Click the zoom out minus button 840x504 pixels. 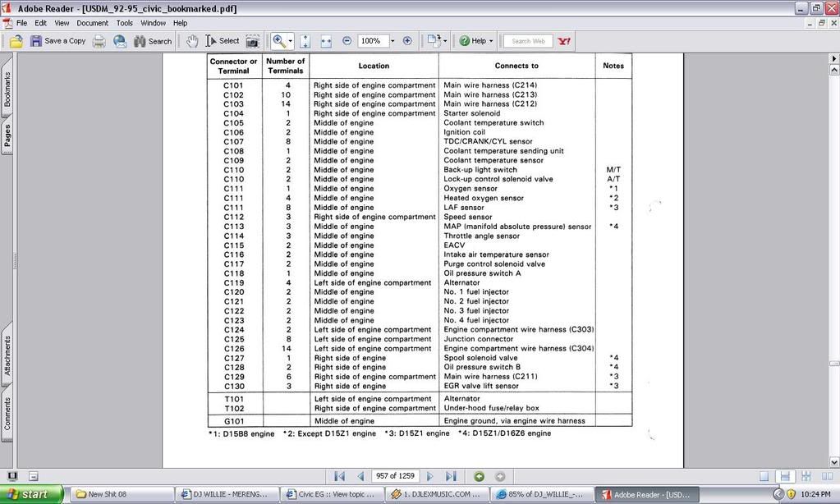(347, 41)
